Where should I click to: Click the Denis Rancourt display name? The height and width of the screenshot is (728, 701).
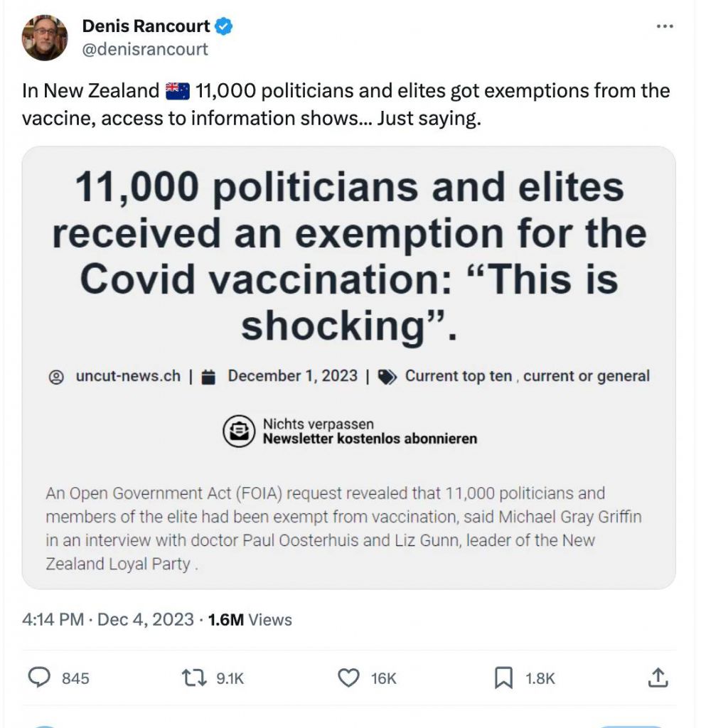146,27
